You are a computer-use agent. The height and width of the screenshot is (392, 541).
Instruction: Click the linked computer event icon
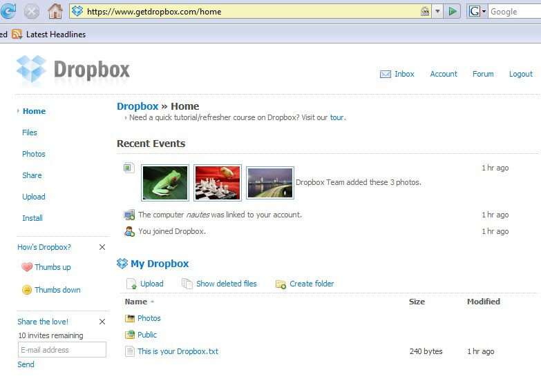[129, 215]
